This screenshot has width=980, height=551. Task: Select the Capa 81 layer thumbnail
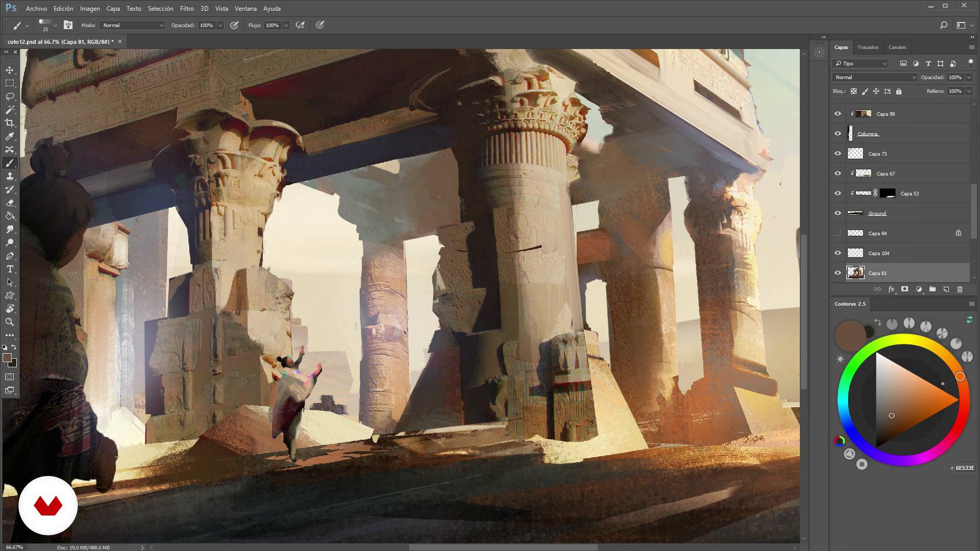[855, 273]
